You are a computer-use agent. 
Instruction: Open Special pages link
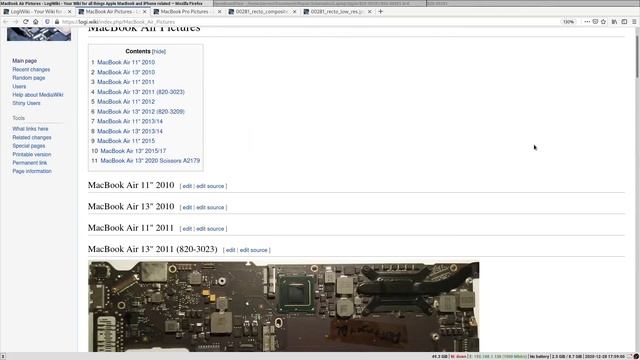point(29,146)
